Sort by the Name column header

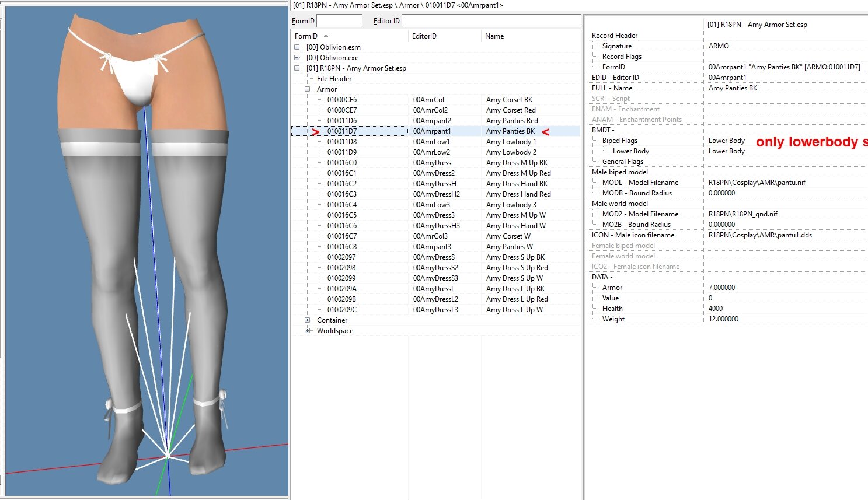(531, 36)
